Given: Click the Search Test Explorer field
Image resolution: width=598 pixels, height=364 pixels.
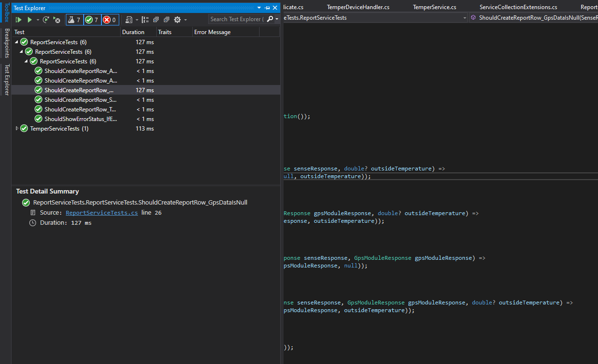Looking at the screenshot, I should [236, 19].
